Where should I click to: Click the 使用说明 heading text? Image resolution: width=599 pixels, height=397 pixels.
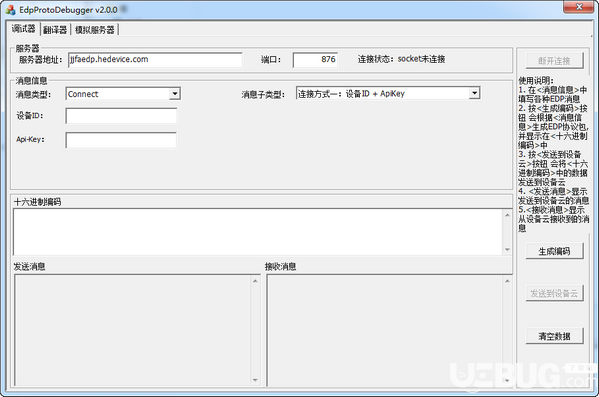(536, 81)
